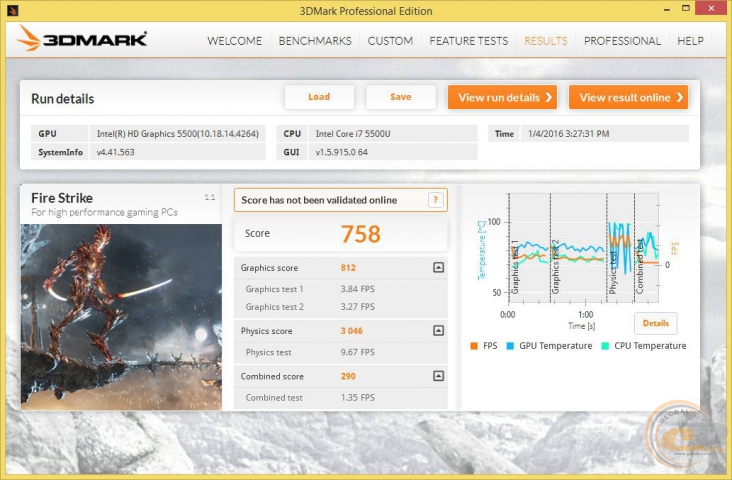Click View run details button
Image resolution: width=732 pixels, height=480 pixels.
502,97
